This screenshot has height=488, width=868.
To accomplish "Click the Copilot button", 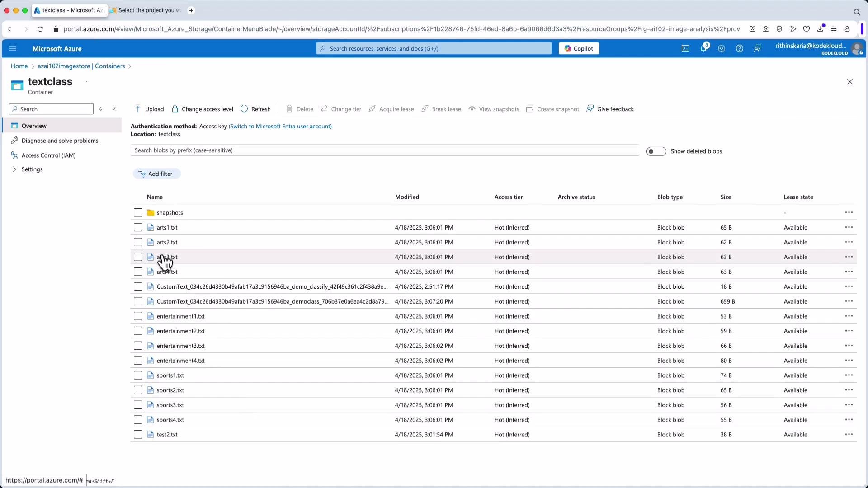I will click(x=579, y=48).
